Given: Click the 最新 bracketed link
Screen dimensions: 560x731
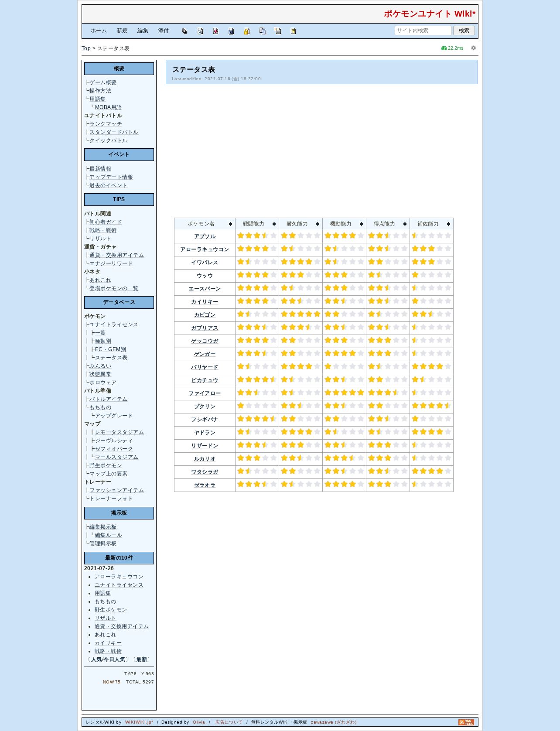Looking at the screenshot, I should click(142, 659).
